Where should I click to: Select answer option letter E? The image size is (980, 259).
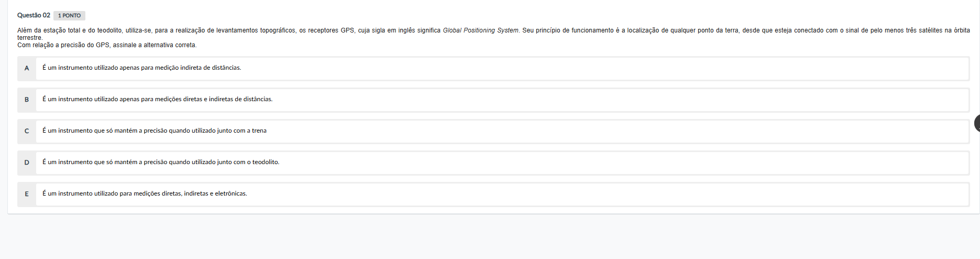click(x=27, y=194)
